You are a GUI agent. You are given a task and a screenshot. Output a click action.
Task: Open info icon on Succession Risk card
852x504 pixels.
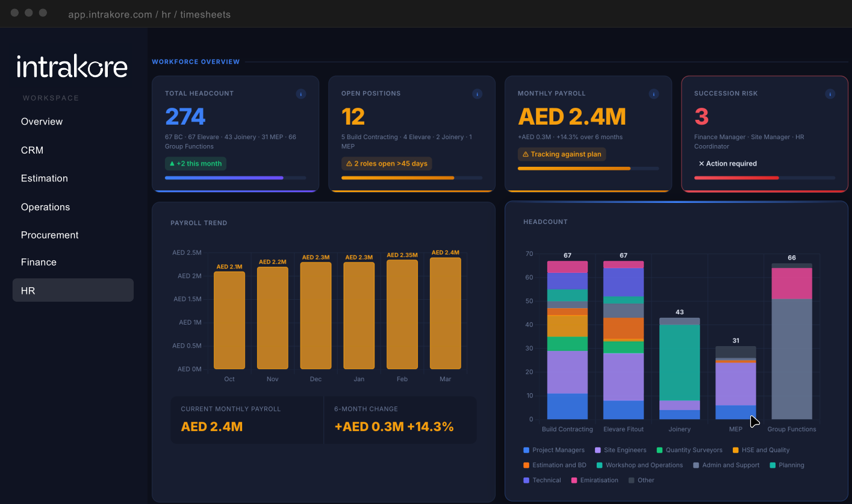tap(830, 94)
